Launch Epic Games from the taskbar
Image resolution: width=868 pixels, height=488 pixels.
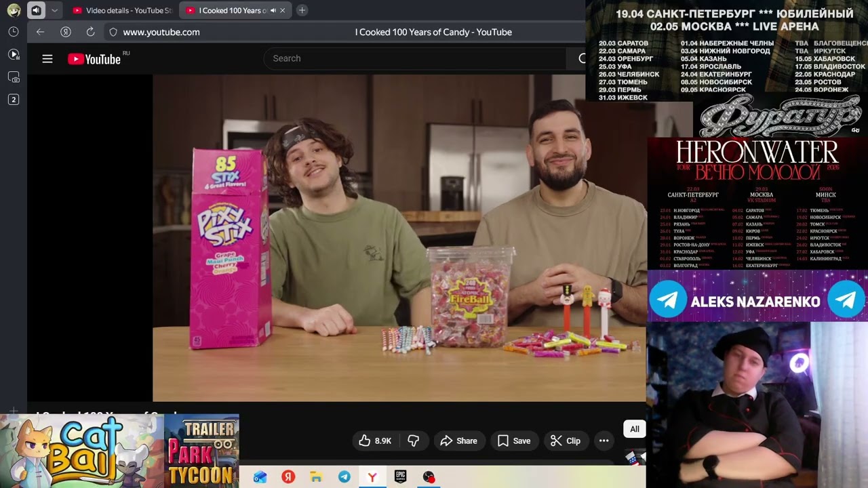[x=401, y=477]
